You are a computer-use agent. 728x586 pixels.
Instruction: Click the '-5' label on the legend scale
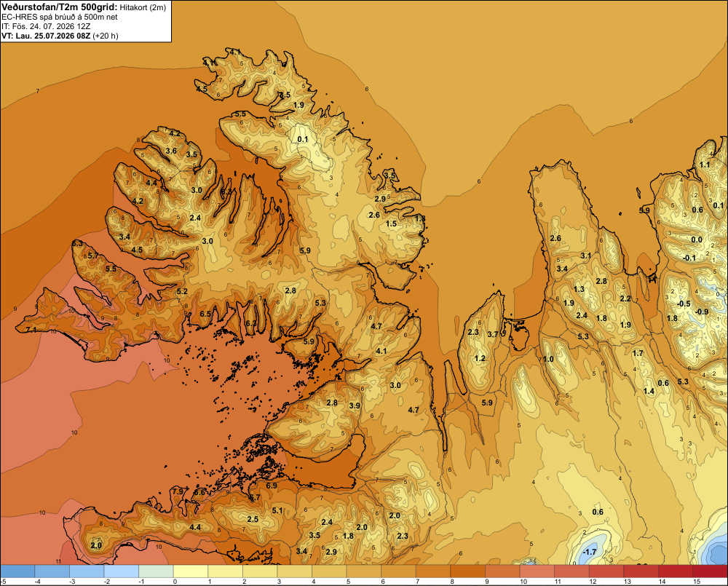click(x=3, y=582)
